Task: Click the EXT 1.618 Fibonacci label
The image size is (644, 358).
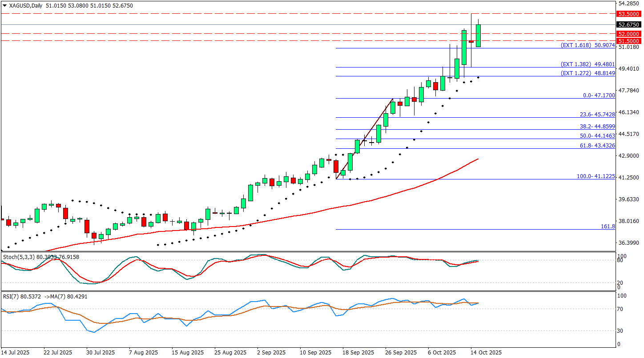Action: pyautogui.click(x=588, y=45)
